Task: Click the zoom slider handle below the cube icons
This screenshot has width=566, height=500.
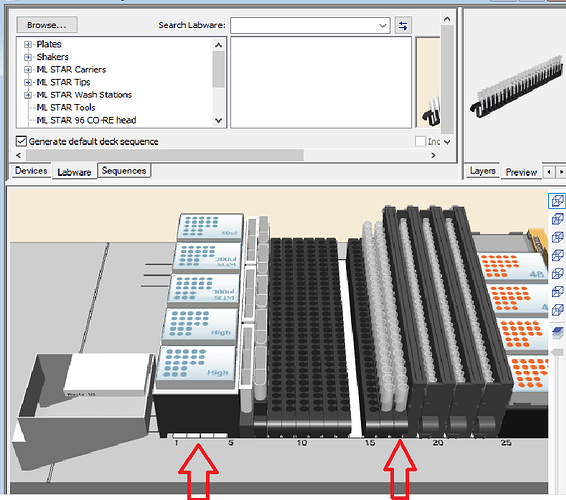Action: click(x=558, y=353)
